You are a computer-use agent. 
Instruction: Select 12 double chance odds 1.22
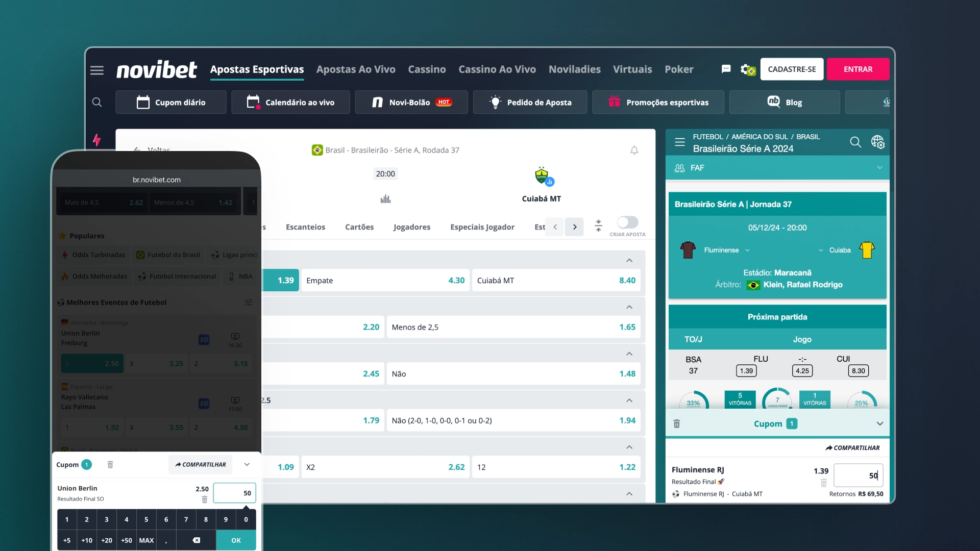556,467
